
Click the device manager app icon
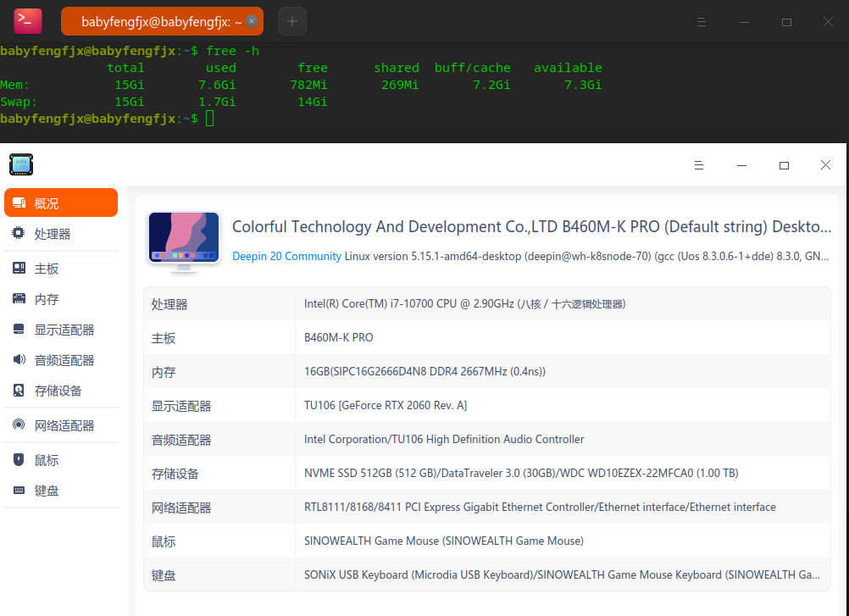coord(21,164)
